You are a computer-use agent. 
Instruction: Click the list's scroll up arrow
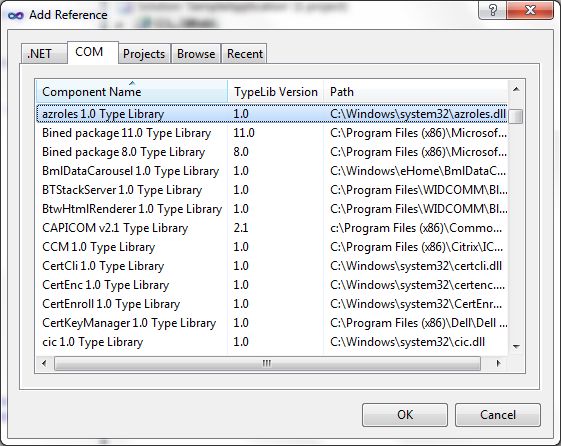point(516,89)
